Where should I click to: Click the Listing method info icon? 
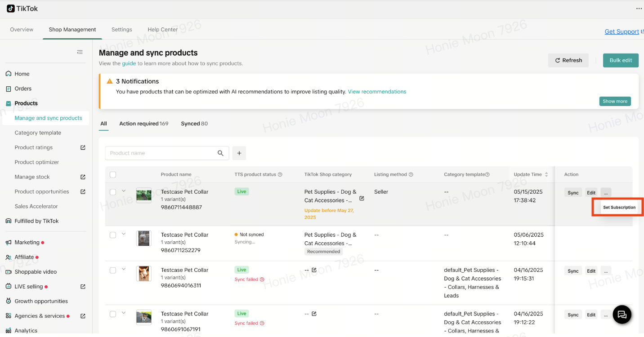click(411, 174)
